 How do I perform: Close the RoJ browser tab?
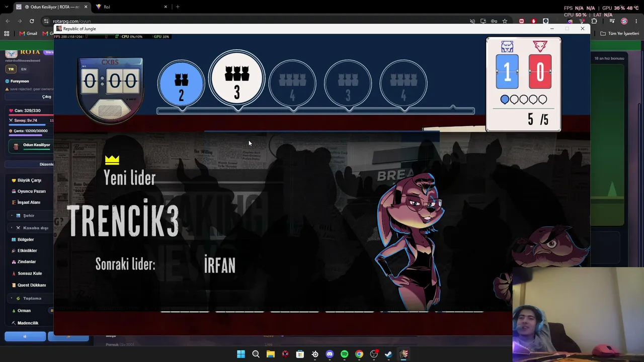(166, 7)
